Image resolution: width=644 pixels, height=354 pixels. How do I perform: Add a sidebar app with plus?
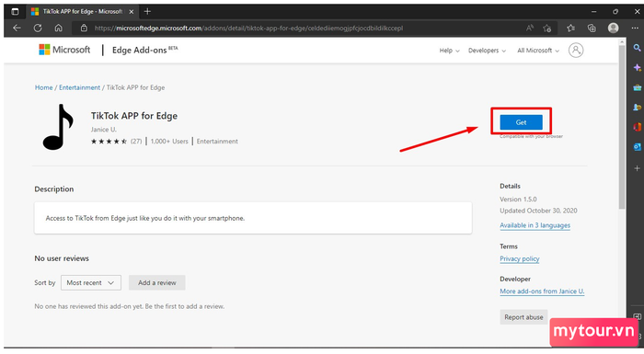coord(637,168)
